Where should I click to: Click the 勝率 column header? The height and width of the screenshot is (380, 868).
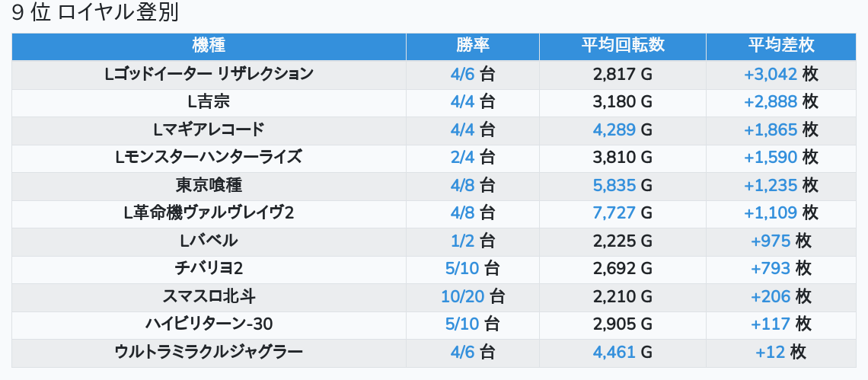point(472,46)
